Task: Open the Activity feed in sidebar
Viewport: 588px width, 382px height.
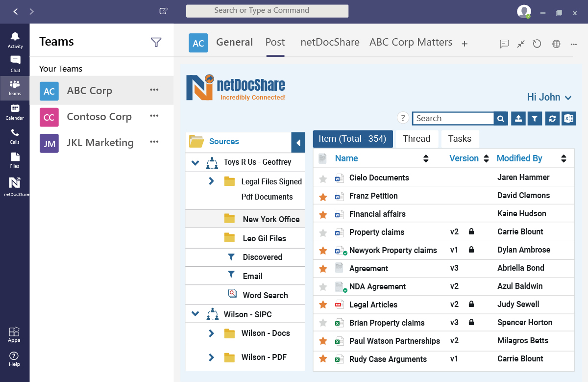Action: [x=15, y=40]
